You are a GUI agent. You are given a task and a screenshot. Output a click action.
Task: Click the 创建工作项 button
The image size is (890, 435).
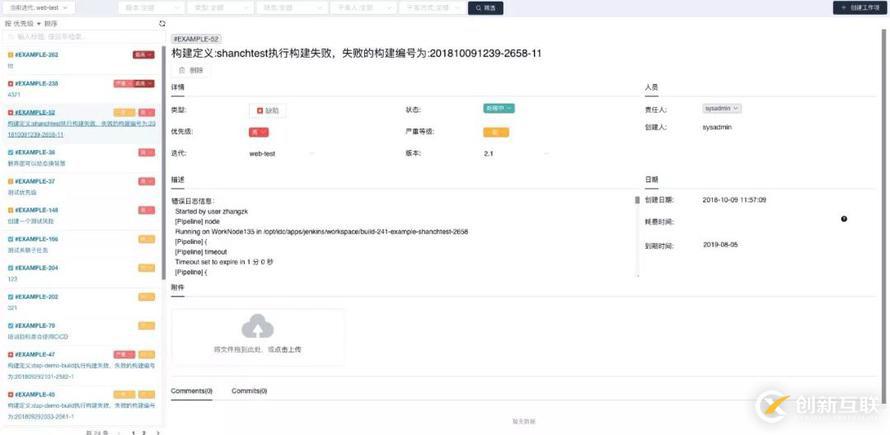pyautogui.click(x=860, y=8)
